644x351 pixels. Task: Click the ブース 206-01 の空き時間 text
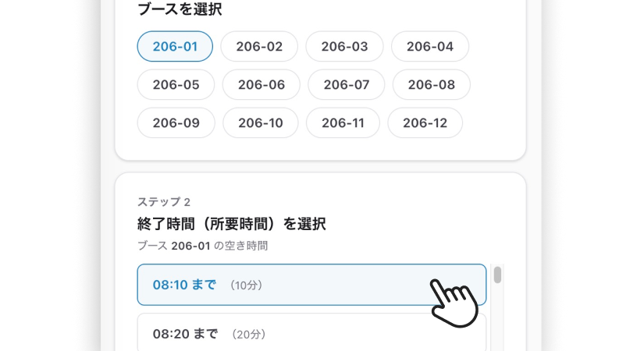tap(202, 246)
